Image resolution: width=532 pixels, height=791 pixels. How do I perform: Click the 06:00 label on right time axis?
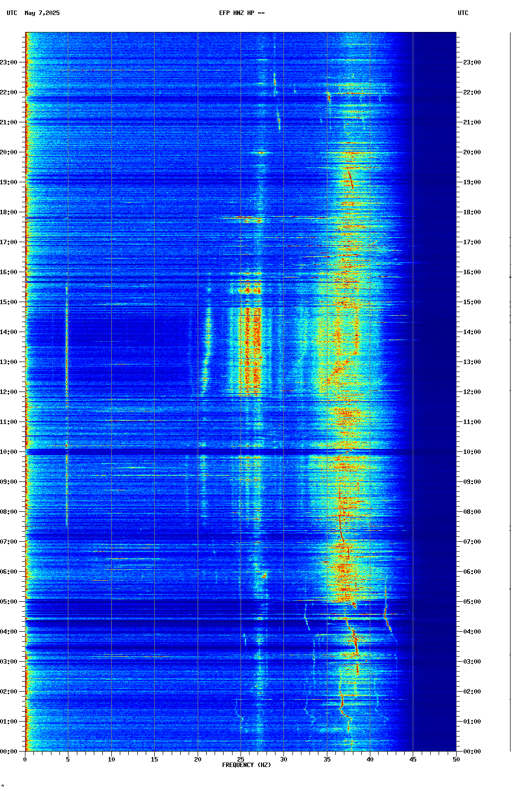472,572
